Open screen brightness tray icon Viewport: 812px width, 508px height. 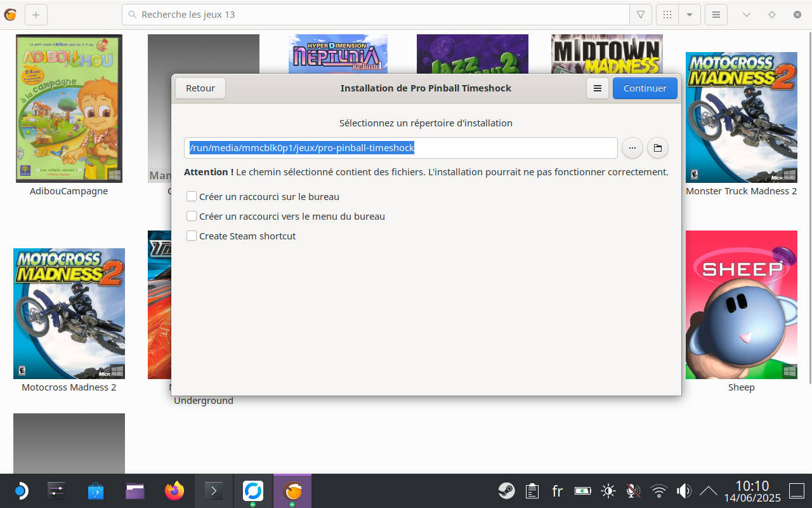tap(608, 491)
